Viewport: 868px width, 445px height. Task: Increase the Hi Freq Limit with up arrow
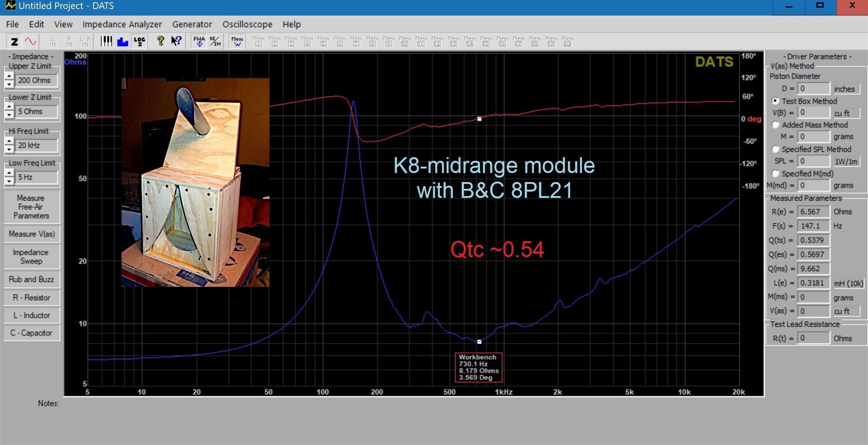(x=9, y=141)
